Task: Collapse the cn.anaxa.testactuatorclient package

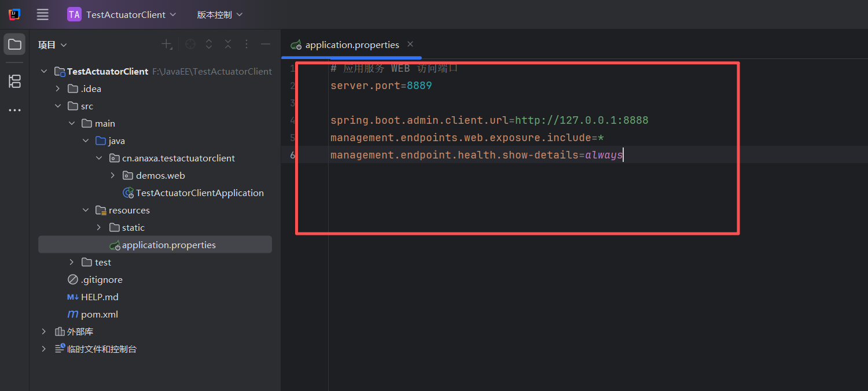Action: tap(99, 158)
